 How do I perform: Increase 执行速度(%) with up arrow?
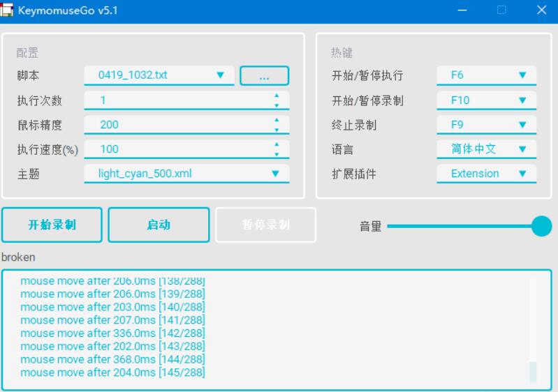277,144
